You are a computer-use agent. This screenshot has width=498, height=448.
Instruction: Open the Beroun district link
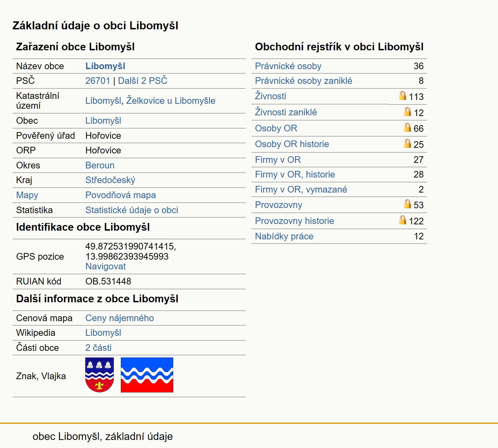click(x=100, y=165)
